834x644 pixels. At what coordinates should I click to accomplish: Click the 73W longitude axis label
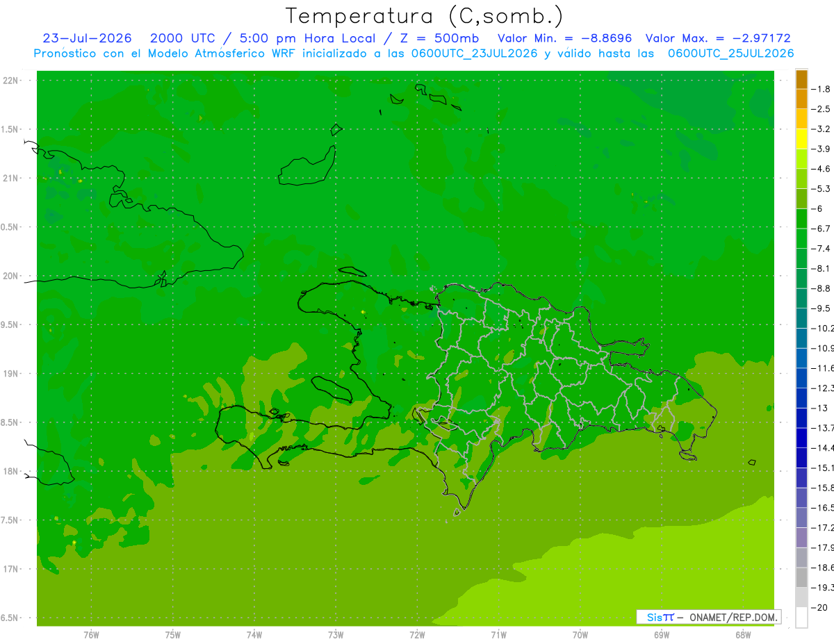click(336, 634)
